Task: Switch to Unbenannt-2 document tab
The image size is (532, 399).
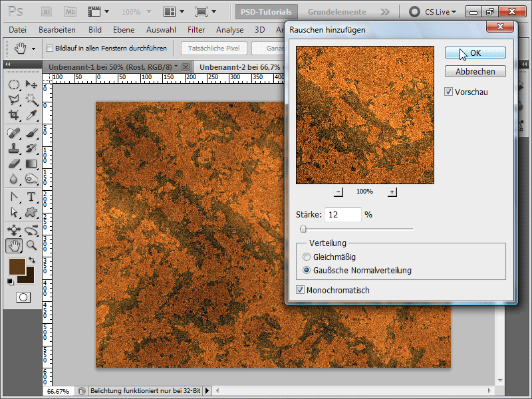Action: [239, 67]
